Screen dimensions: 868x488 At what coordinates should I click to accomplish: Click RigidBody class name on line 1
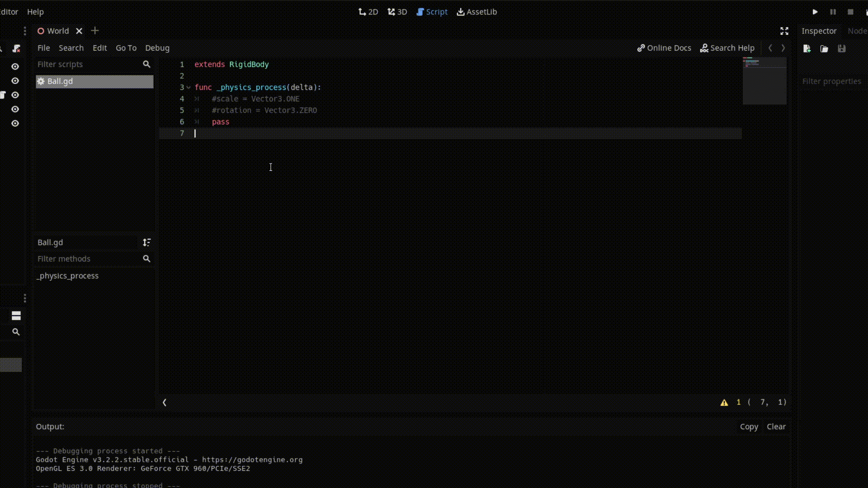click(249, 64)
